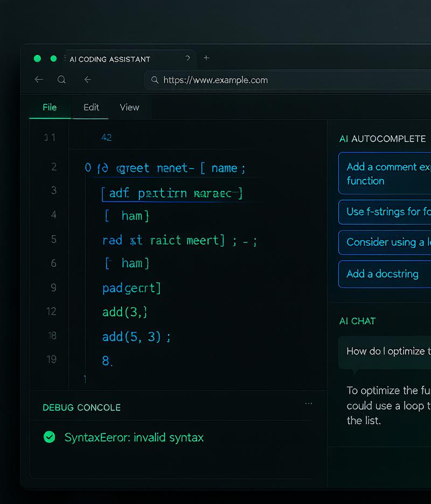
Task: Click the code line starting with 'adf'
Action: (172, 194)
